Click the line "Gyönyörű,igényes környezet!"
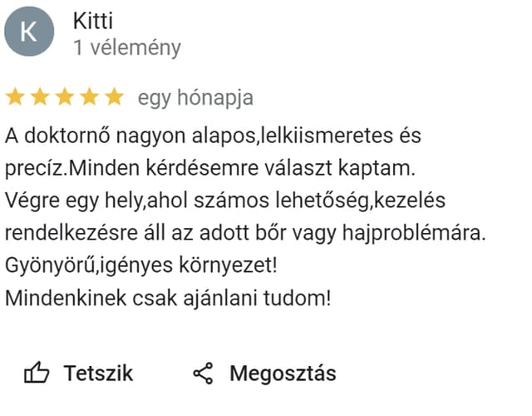The width and height of the screenshot is (532, 416). [141, 265]
